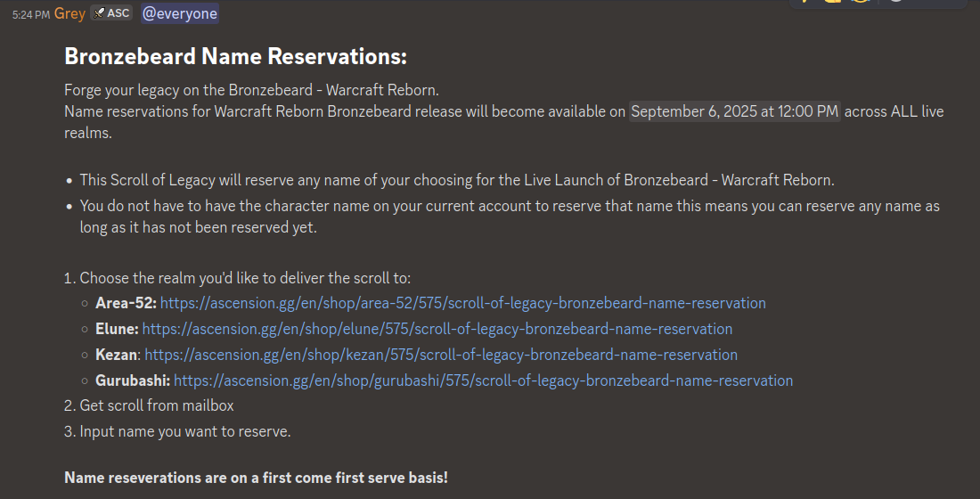Visit the Gurubashi name reservation shop link
The height and width of the screenshot is (499, 980).
483,380
